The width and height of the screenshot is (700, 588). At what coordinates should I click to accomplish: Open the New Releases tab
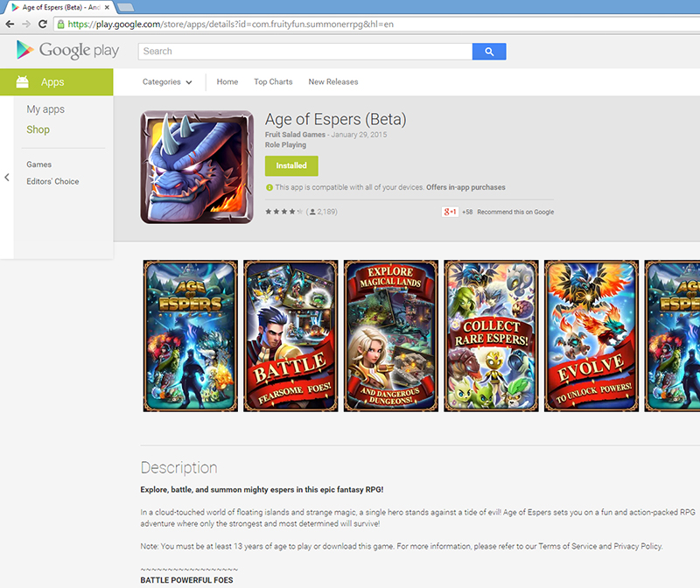click(332, 82)
